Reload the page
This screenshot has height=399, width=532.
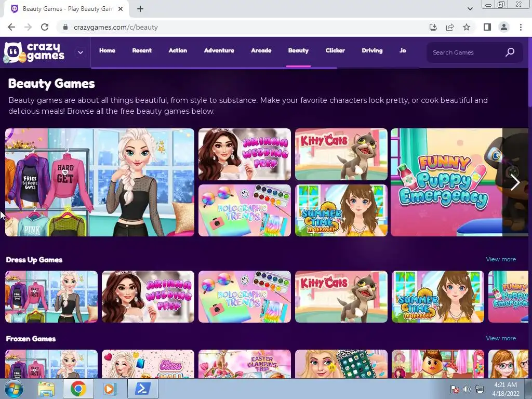coord(45,27)
